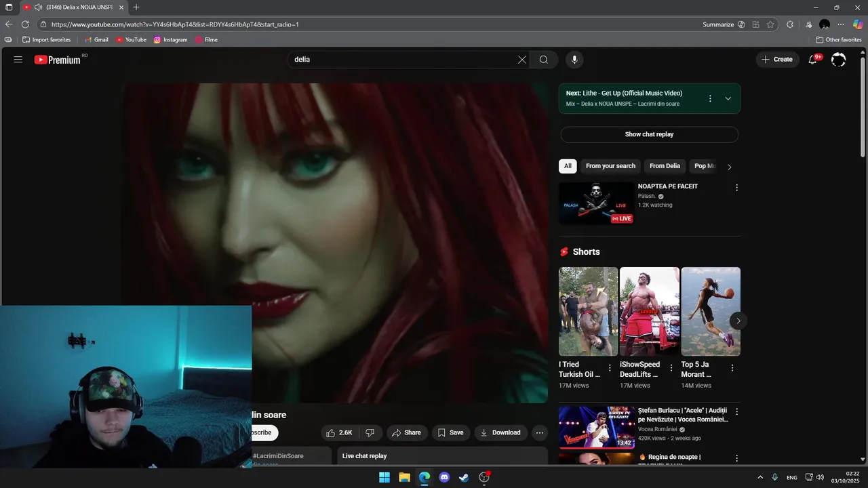Open YouTube notifications bell
Screen dimensions: 868x488
(x=812, y=60)
